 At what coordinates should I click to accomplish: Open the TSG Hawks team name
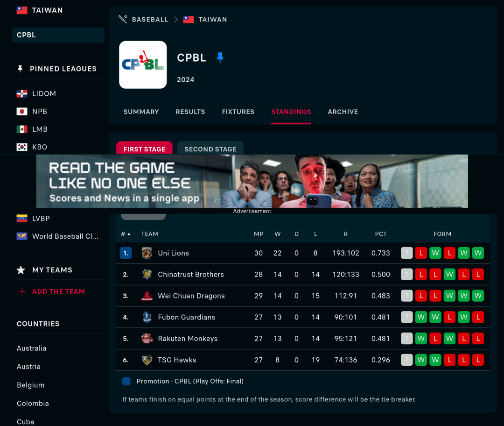click(x=177, y=360)
